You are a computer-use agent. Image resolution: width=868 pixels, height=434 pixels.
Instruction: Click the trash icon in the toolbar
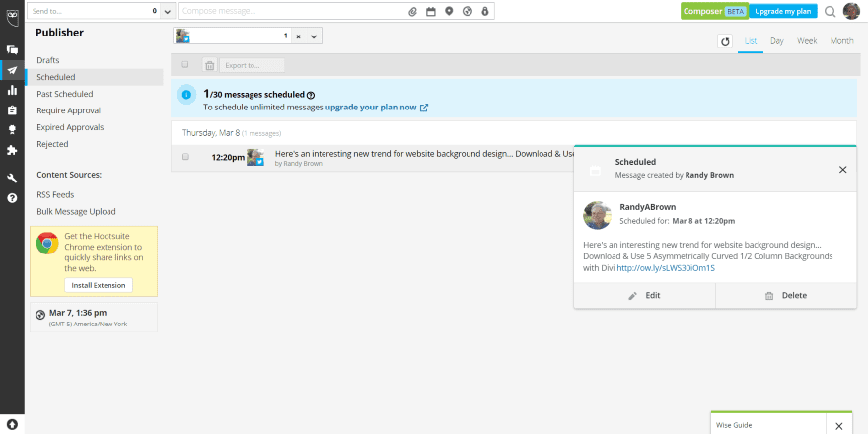[x=209, y=65]
